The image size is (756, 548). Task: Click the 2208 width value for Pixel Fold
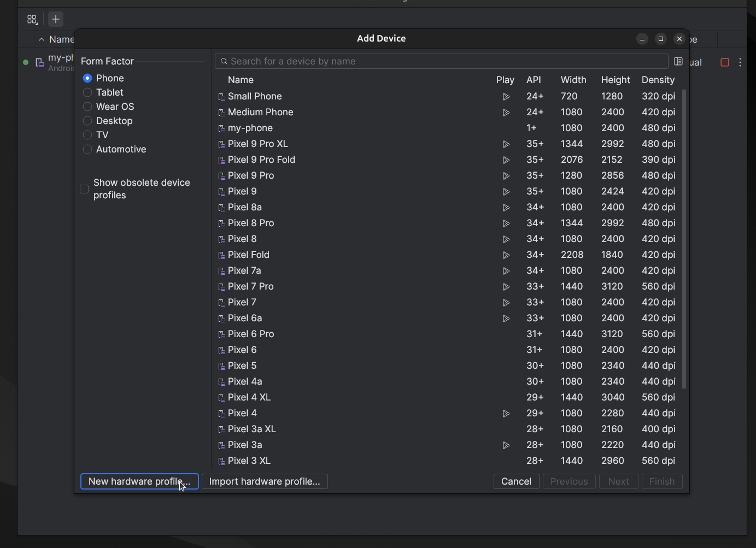(572, 255)
